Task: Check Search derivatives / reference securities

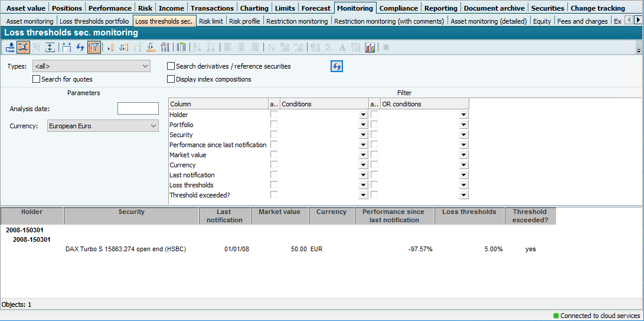Action: click(x=171, y=66)
